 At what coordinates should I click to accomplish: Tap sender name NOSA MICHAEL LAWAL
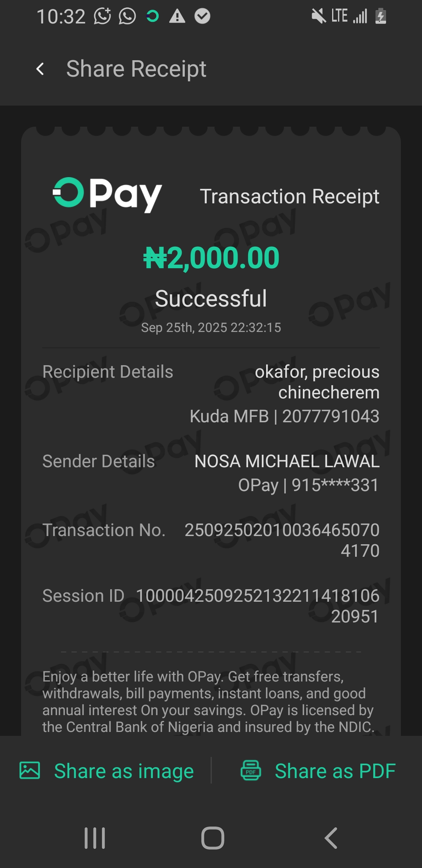287,461
